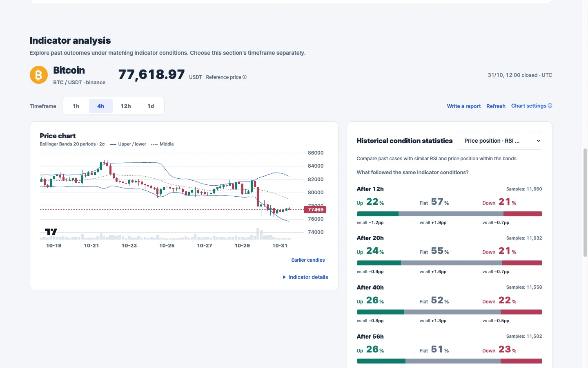
Task: Click the After 12h Flat 57% value
Action: 440,202
